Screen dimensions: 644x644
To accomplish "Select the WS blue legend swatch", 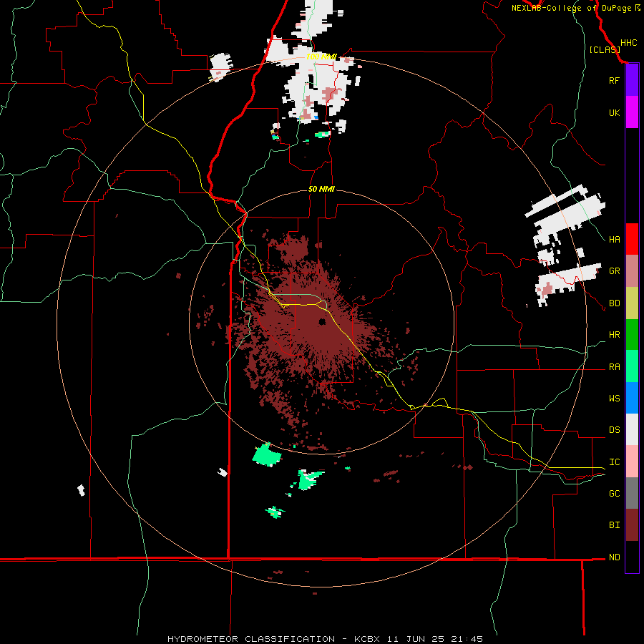I will point(632,398).
